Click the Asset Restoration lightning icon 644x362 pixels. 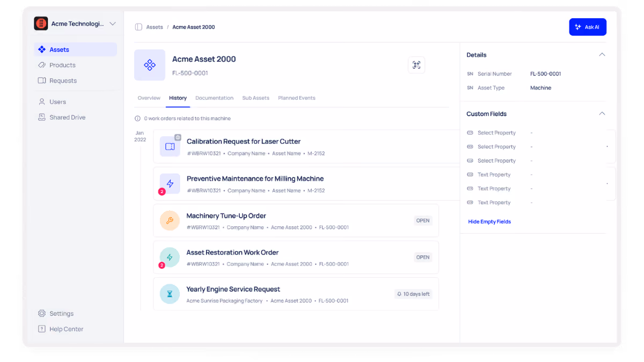click(x=170, y=257)
